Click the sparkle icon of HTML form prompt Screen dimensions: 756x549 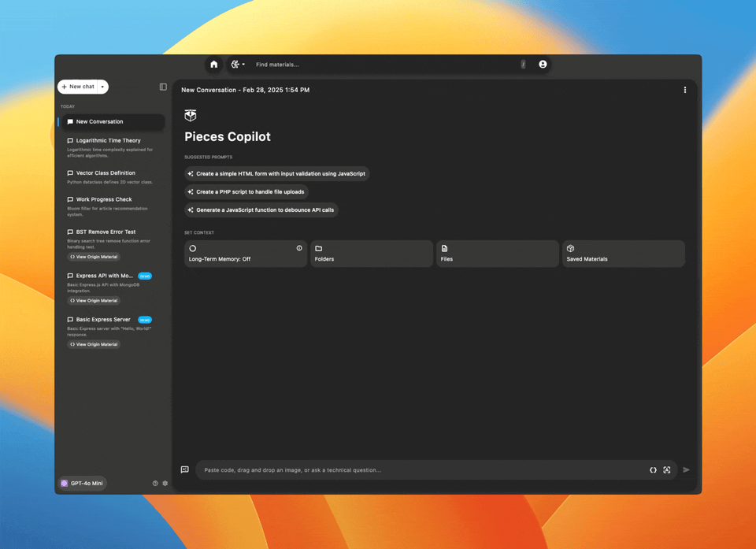coord(191,173)
